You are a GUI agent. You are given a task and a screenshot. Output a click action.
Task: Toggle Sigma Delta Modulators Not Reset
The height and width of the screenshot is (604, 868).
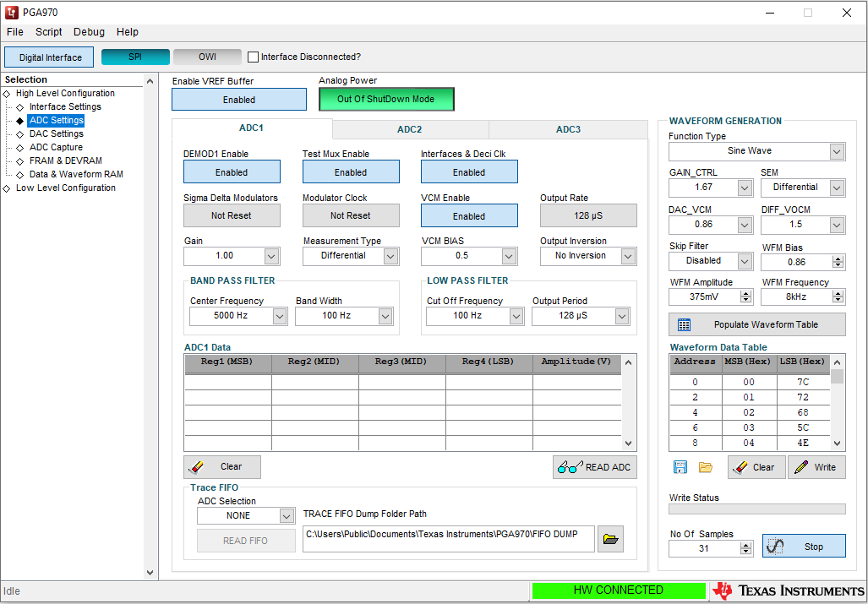click(232, 215)
